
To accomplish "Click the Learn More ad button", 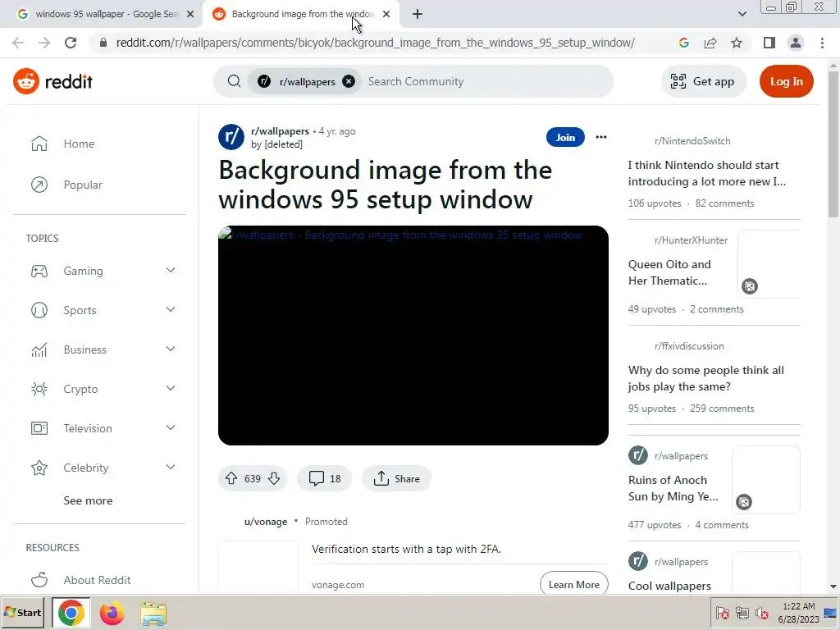I will click(573, 584).
